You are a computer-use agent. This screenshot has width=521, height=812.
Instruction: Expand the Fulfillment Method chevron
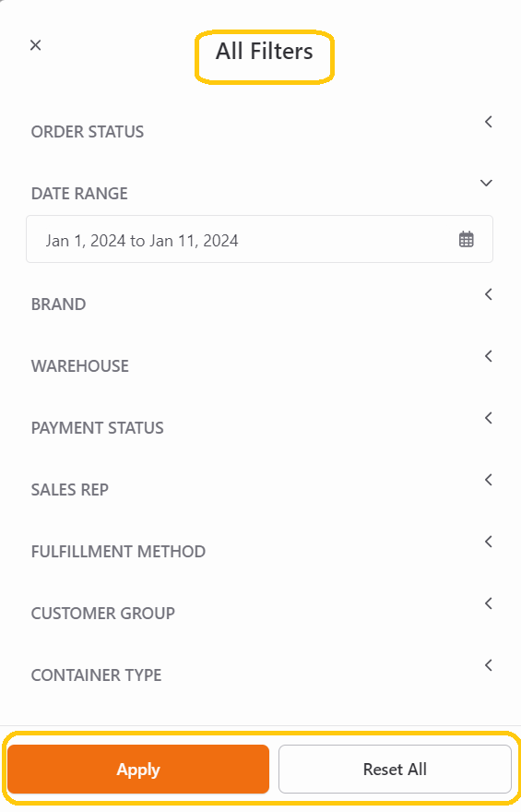[488, 542]
